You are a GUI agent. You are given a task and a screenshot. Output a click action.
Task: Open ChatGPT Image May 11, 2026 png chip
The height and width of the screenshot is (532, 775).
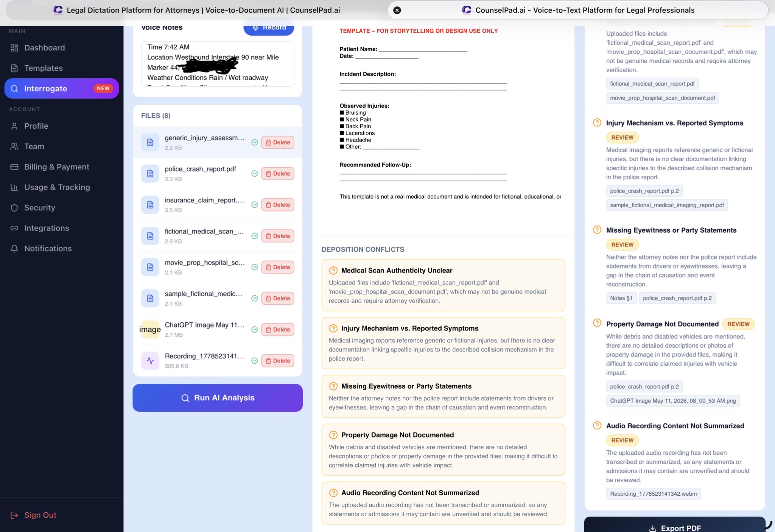[673, 401]
